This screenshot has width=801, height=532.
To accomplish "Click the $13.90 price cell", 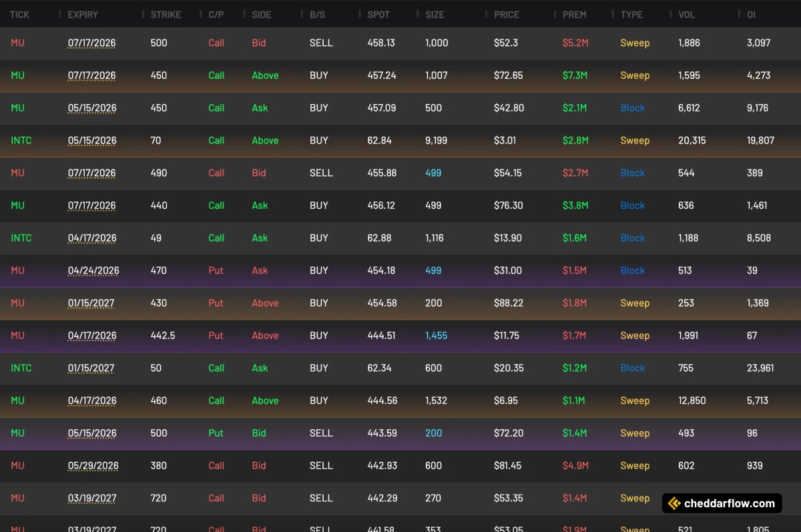I will (x=508, y=238).
